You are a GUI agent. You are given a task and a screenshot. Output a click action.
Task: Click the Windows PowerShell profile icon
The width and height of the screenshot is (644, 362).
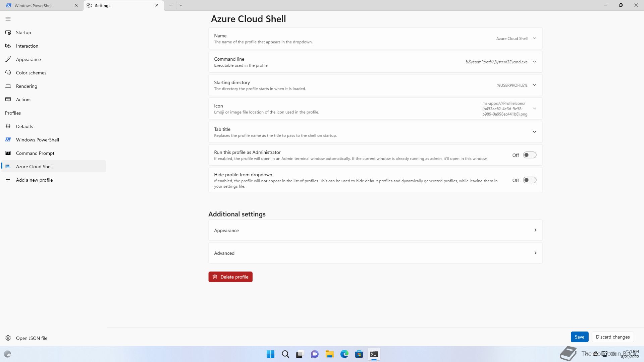tap(8, 140)
